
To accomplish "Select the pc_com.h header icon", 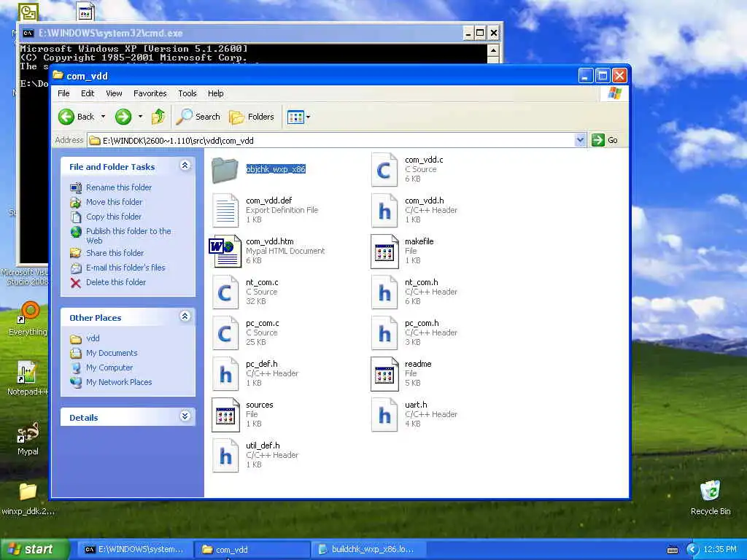I will pos(384,333).
